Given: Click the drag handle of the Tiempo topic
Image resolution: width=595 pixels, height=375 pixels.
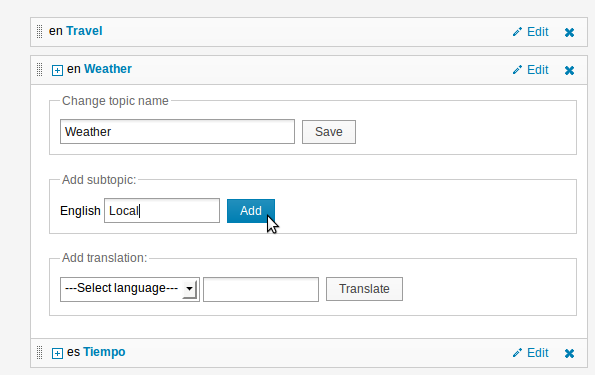Looking at the screenshot, I should click(39, 353).
